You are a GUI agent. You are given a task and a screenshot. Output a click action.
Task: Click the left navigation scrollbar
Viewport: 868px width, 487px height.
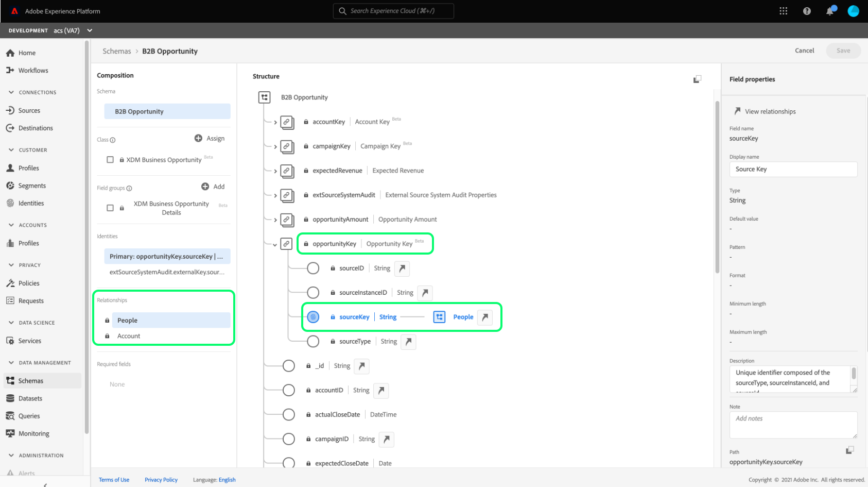[86, 237]
